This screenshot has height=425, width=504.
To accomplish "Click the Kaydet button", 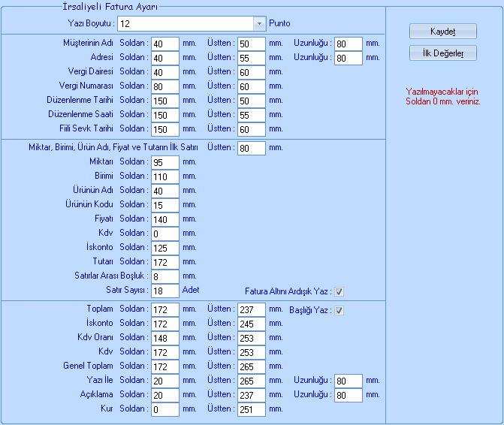I will [443, 31].
